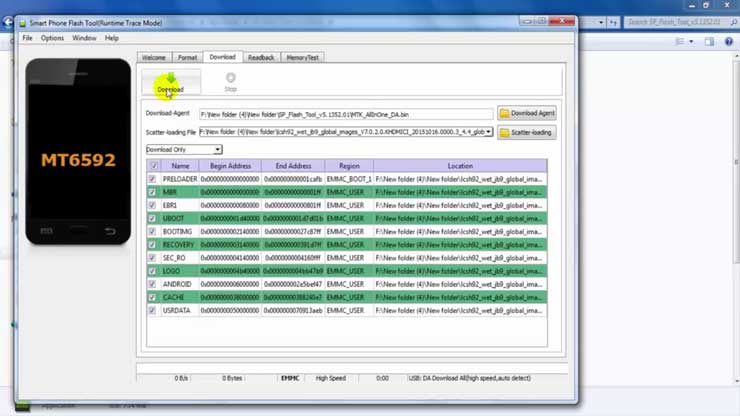Screen dimensions: 740x416
Task: Switch to the Welcome tab
Action: [x=154, y=58]
